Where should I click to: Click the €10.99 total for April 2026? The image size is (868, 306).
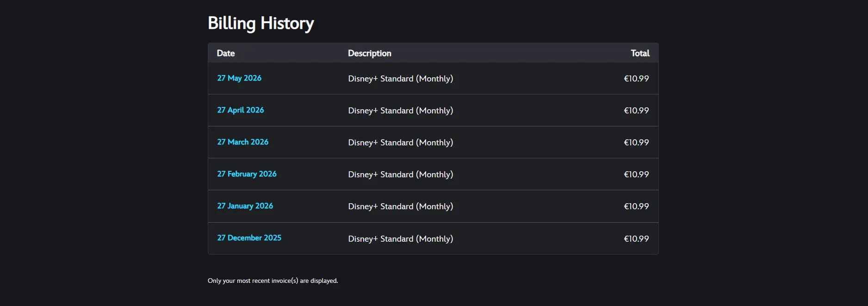pyautogui.click(x=636, y=111)
